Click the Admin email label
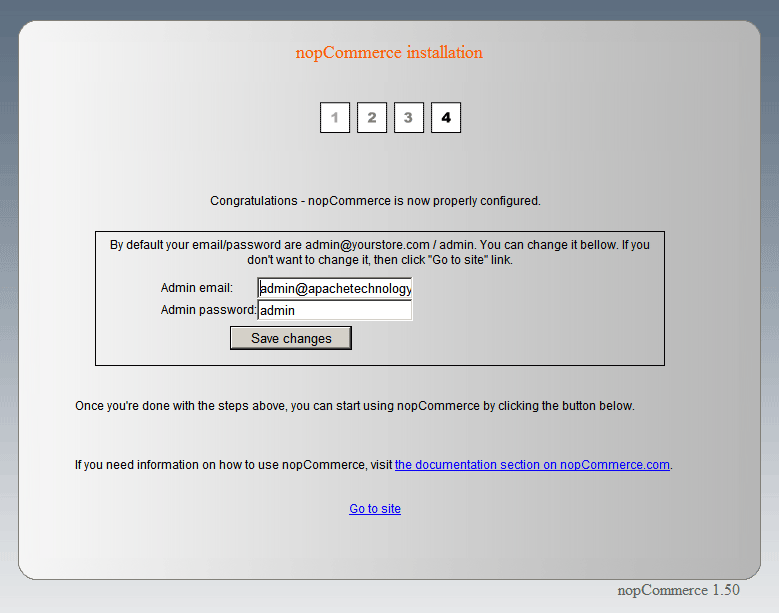The image size is (779, 613). click(197, 288)
